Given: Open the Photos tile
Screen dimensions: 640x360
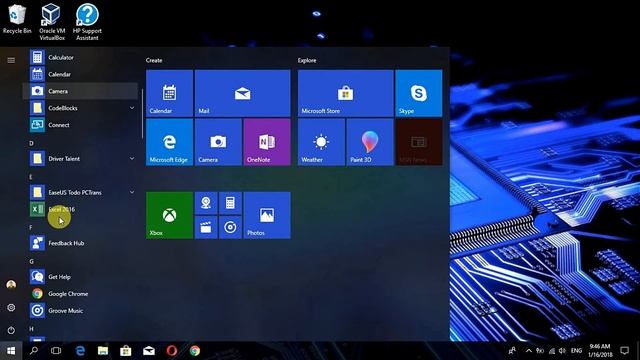Looking at the screenshot, I should pyautogui.click(x=267, y=215).
